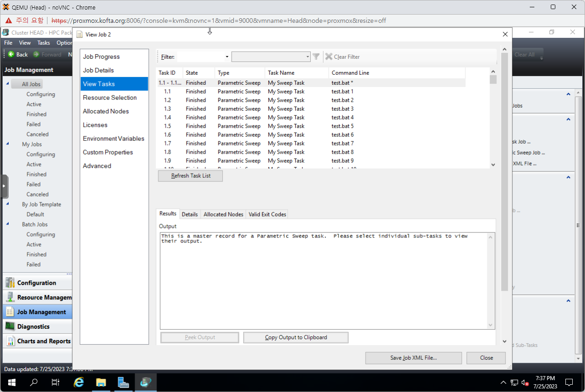Open the second filter value dropdown

(x=308, y=57)
